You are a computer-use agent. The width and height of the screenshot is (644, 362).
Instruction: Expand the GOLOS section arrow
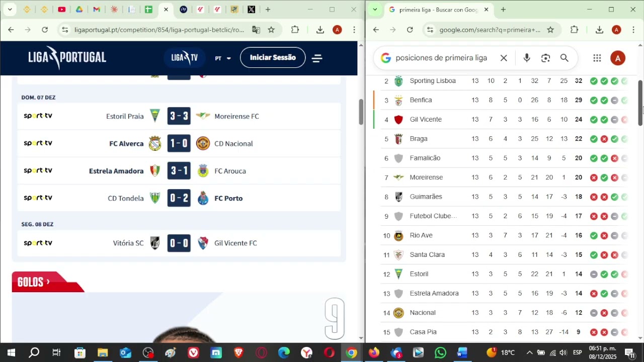[48, 282]
